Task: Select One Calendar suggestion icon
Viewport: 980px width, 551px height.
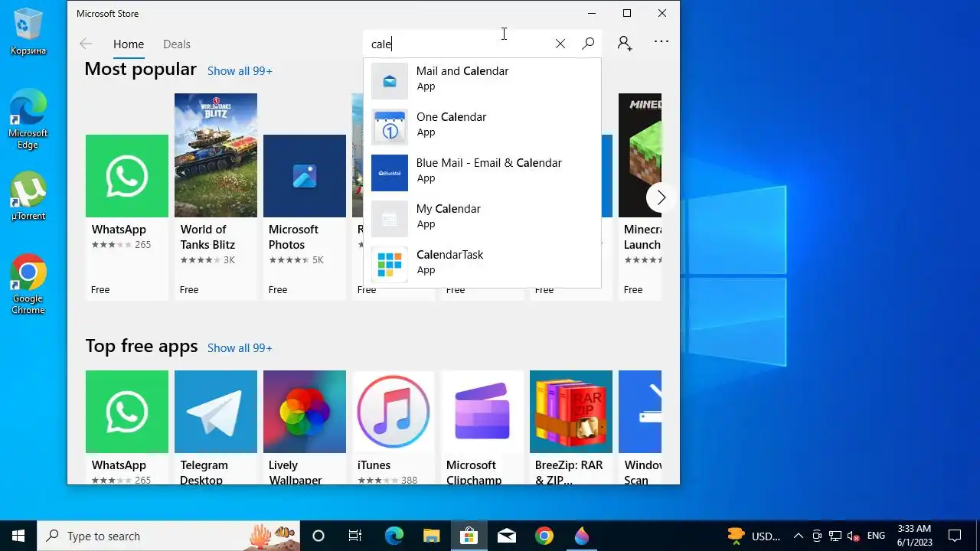Action: click(390, 127)
